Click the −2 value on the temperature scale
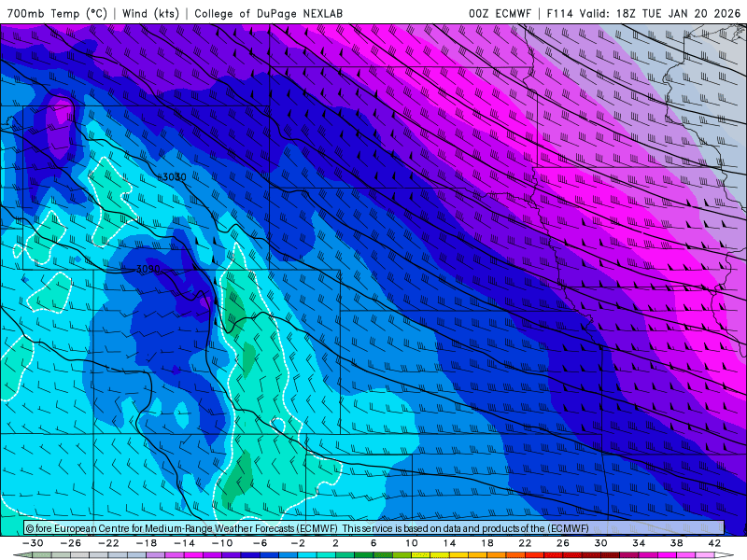Screen dimensions: 747x560 tap(298, 543)
